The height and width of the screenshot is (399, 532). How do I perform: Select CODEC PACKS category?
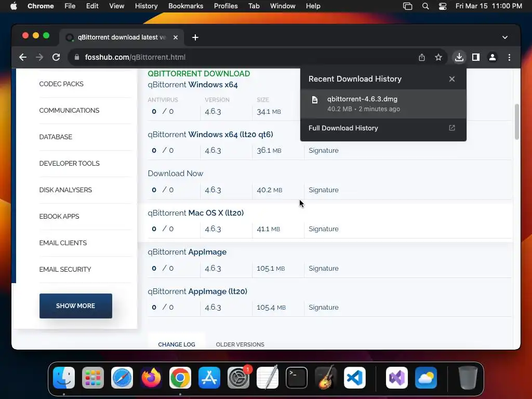pos(61,84)
